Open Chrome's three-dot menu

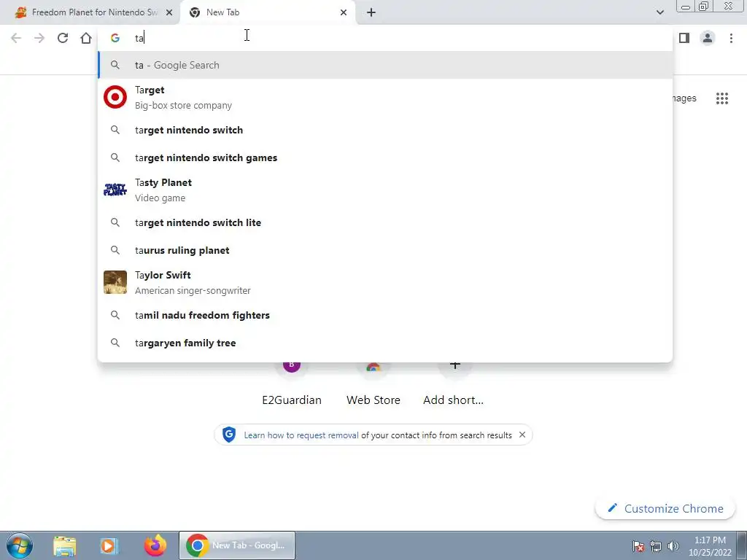[x=731, y=38]
